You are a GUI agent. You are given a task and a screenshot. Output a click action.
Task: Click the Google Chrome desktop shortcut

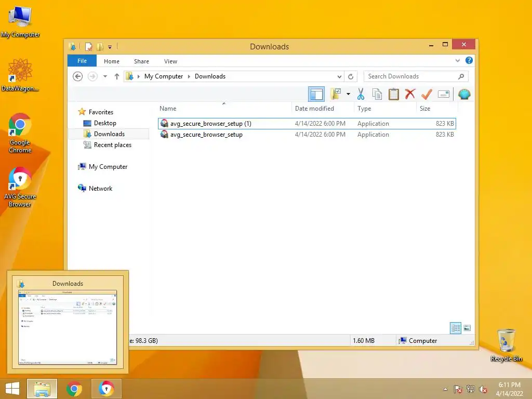pos(20,134)
